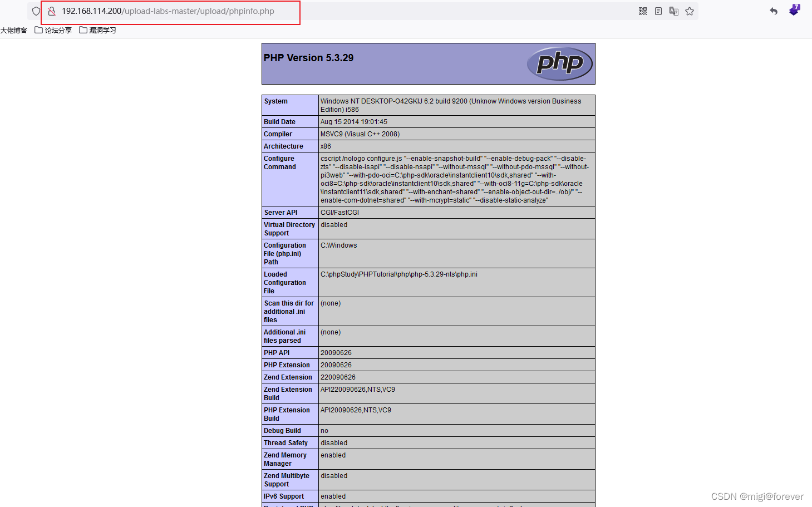Click Additional .ini files parsed label

tap(285, 336)
